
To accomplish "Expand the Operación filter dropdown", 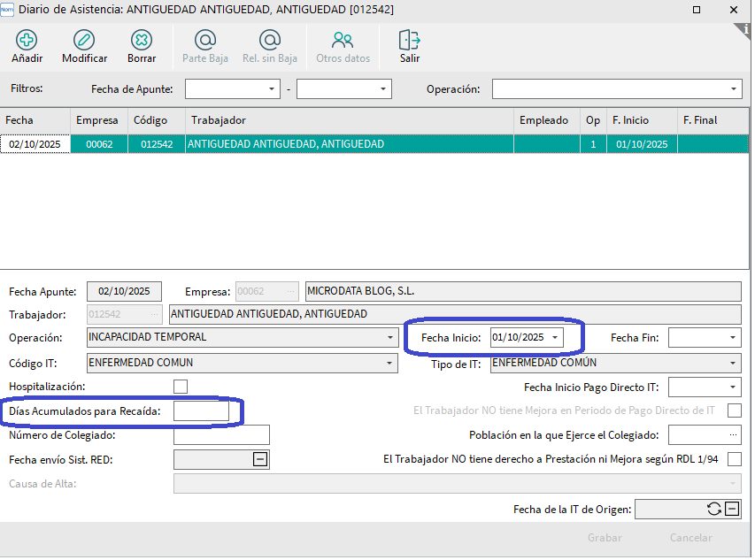I will coord(734,89).
